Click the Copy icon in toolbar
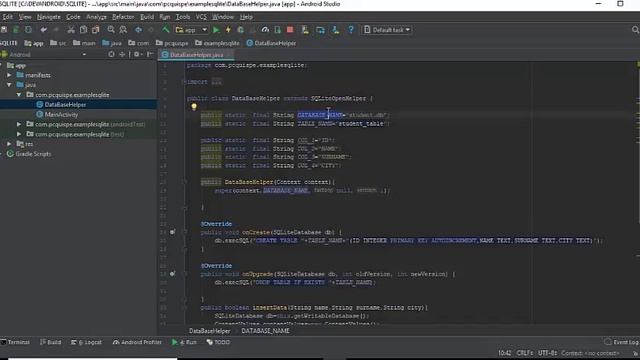 point(83,30)
